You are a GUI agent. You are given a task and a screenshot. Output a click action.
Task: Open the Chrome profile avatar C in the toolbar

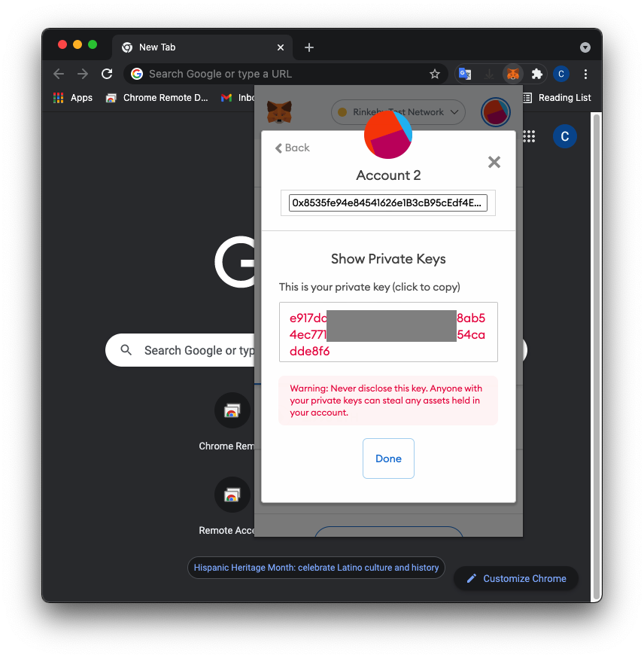click(561, 75)
